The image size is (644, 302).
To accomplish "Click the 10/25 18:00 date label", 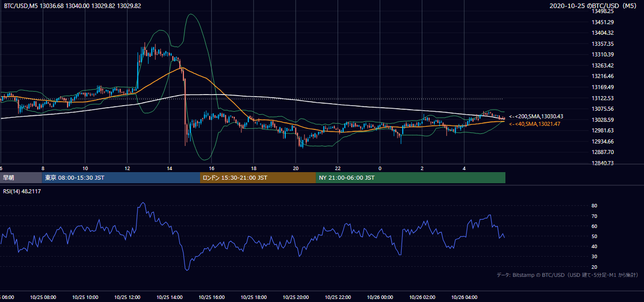I will click(x=253, y=297).
